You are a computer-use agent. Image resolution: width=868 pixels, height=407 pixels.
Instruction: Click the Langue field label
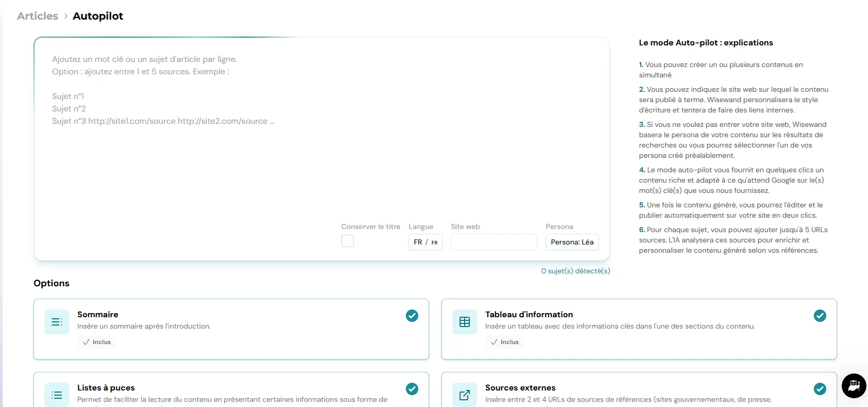click(421, 226)
